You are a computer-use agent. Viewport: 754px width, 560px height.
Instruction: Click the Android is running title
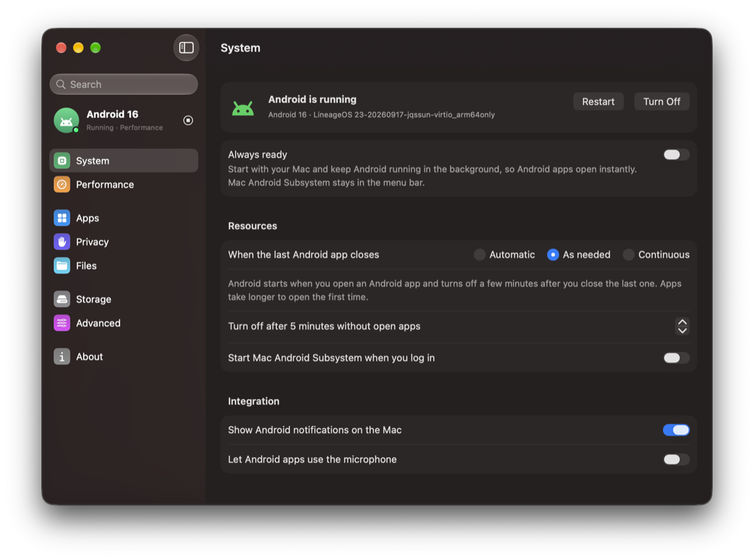tap(312, 99)
